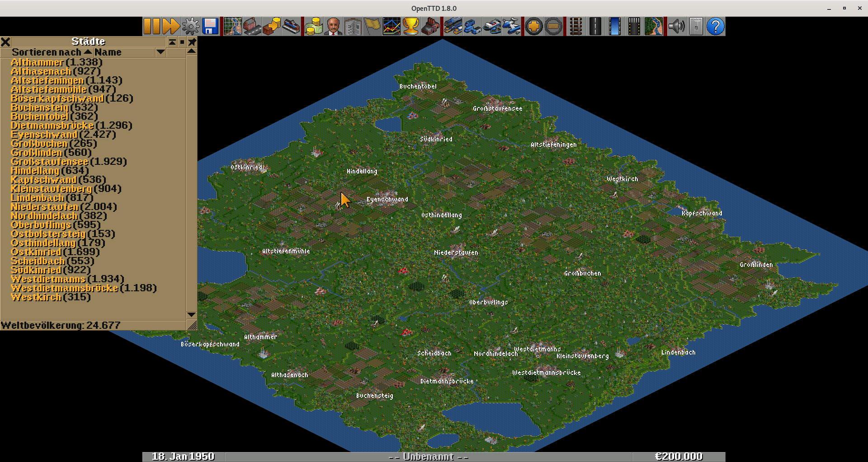Click the Unbenannt company name in status bar

pos(428,457)
